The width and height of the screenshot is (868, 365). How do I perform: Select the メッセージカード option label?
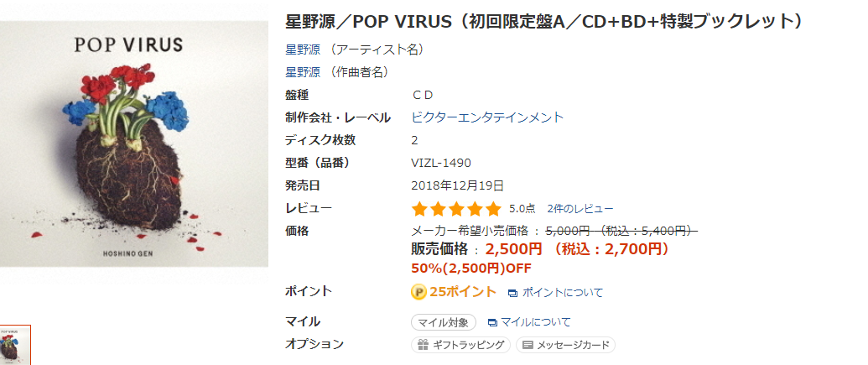572,345
